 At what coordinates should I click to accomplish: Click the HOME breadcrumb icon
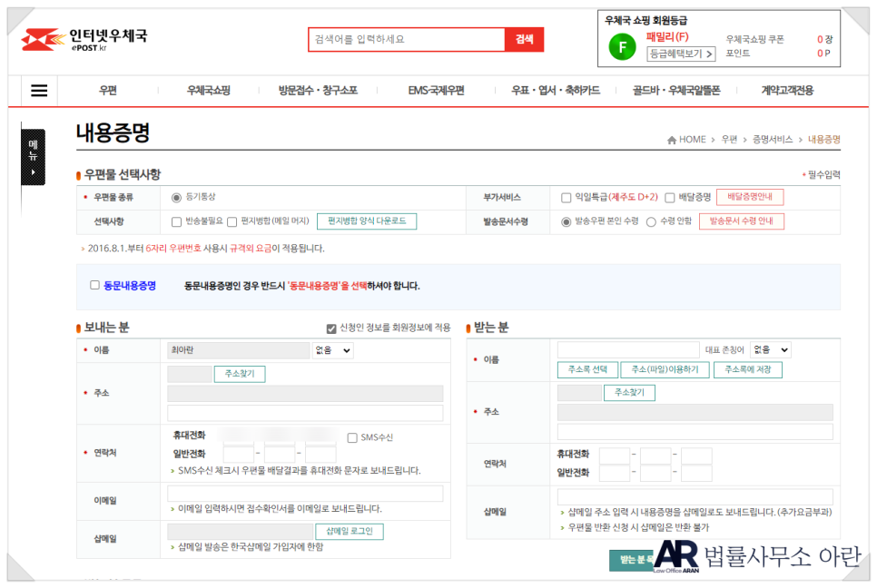click(671, 140)
